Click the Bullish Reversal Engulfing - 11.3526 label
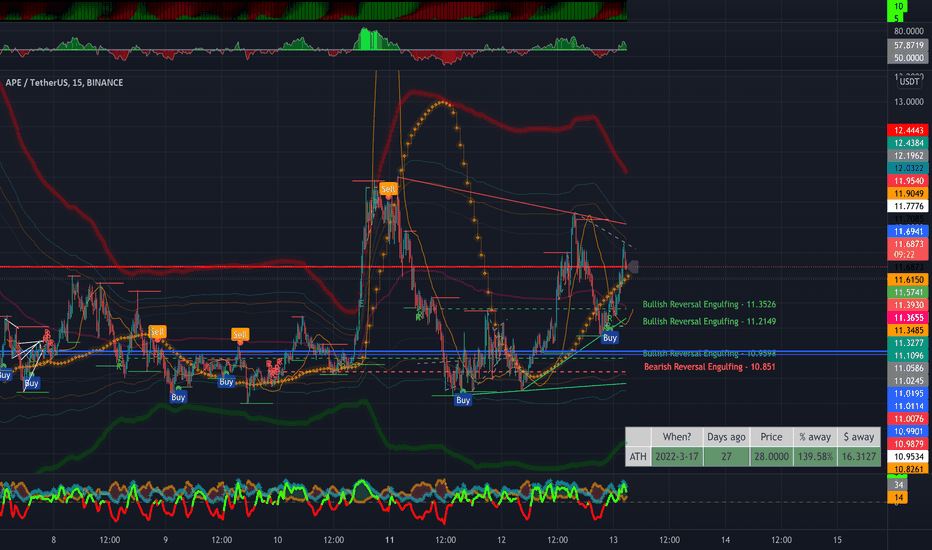This screenshot has height=550, width=932. pos(709,304)
